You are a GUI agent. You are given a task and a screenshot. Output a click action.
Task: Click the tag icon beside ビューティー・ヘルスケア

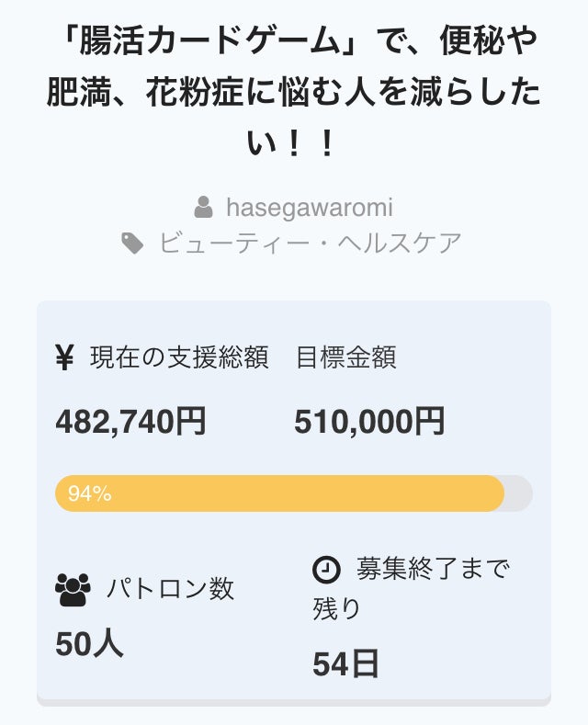coord(133,244)
